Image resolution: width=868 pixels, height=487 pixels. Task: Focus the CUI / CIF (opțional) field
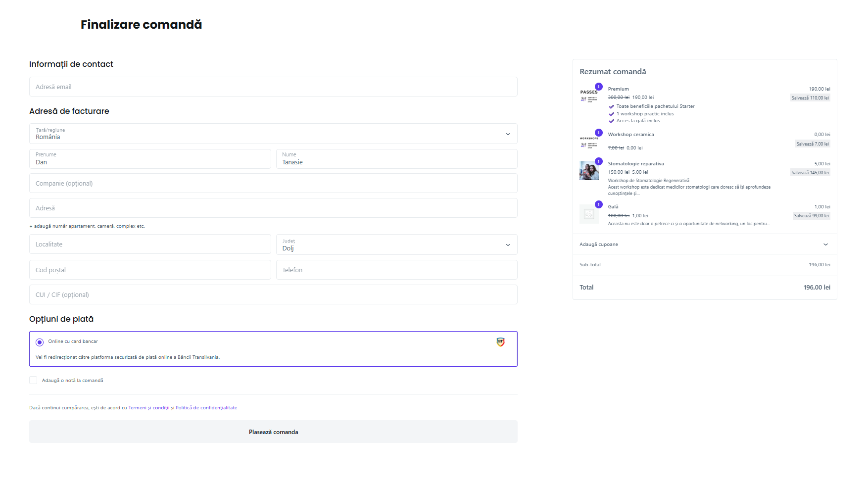coord(273,294)
